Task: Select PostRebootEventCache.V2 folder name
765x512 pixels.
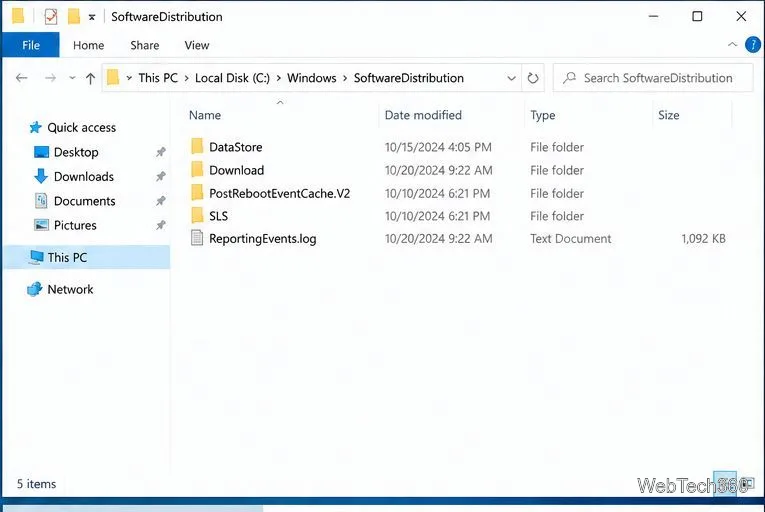Action: [x=280, y=193]
